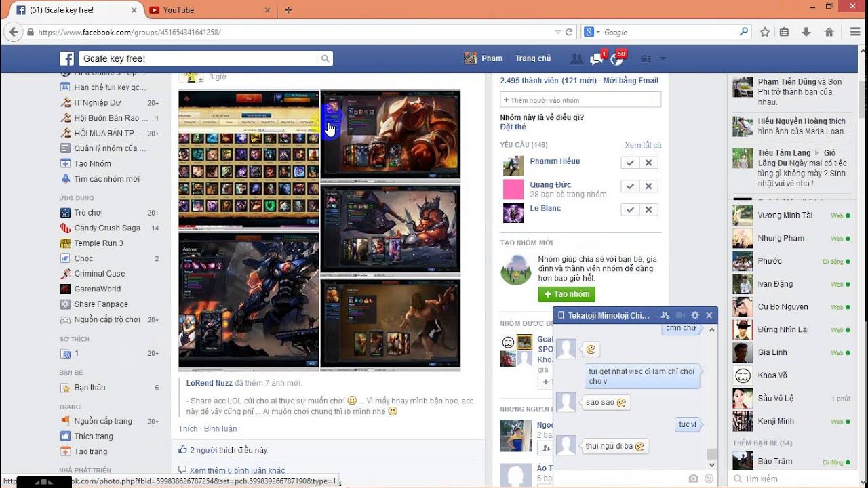The height and width of the screenshot is (488, 868).
Task: Click the Facebook logo icon
Action: click(x=66, y=58)
